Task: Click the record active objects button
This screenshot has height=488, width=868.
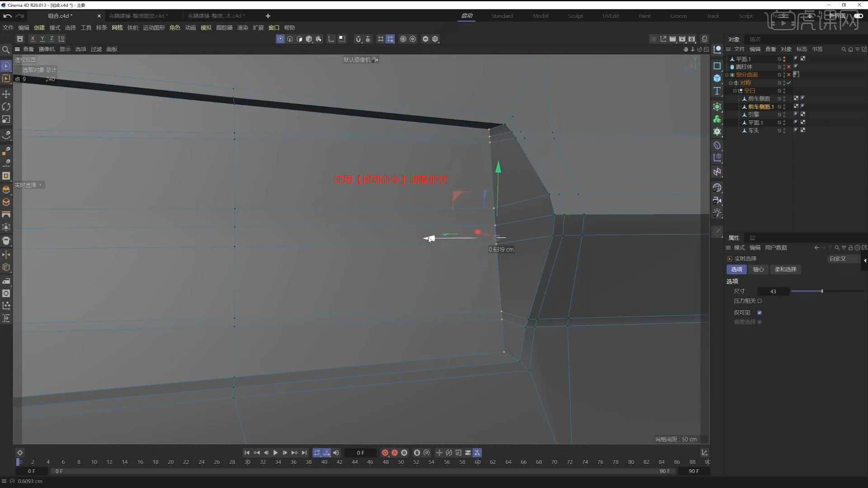Action: point(385,452)
